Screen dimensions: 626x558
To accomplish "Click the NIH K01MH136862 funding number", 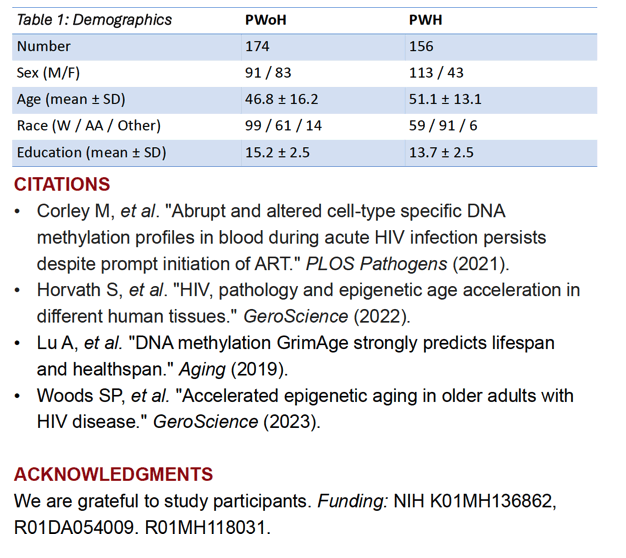I will 473,501.
